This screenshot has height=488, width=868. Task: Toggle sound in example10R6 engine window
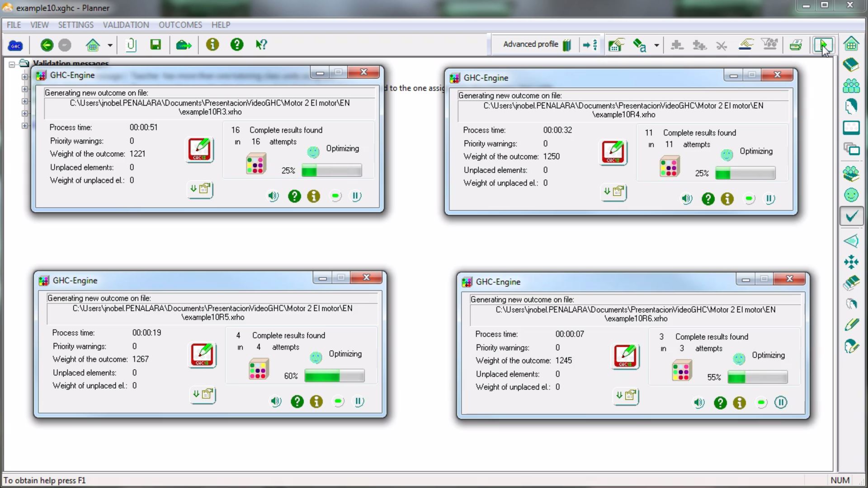click(x=699, y=403)
